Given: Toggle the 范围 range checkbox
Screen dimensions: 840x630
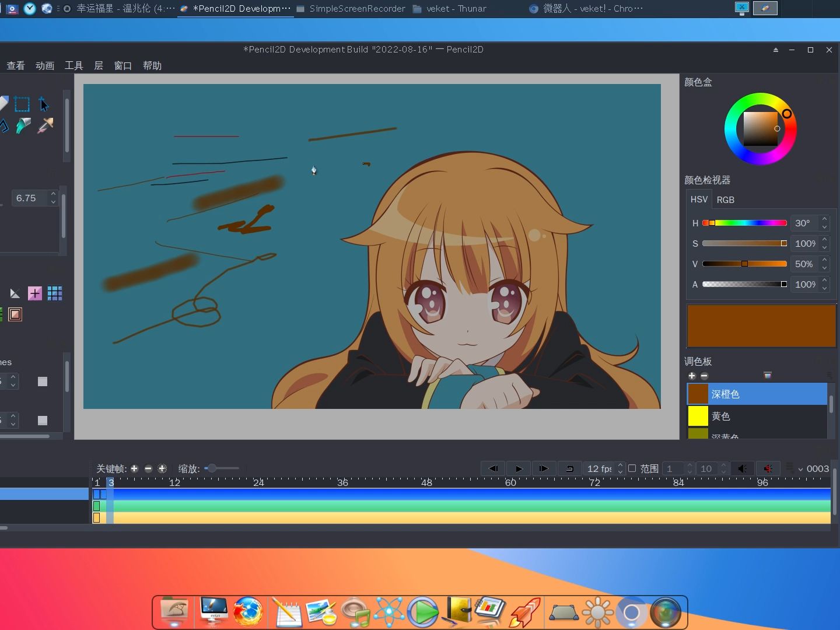Looking at the screenshot, I should click(x=632, y=468).
